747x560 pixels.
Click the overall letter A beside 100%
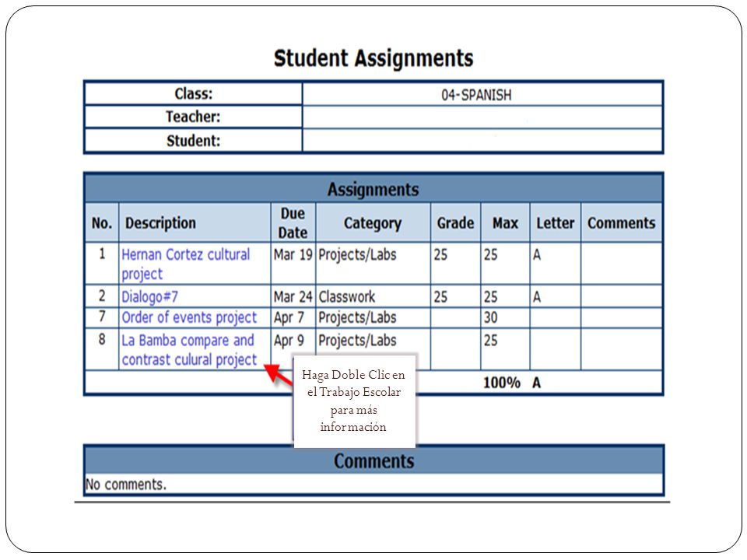tap(536, 383)
